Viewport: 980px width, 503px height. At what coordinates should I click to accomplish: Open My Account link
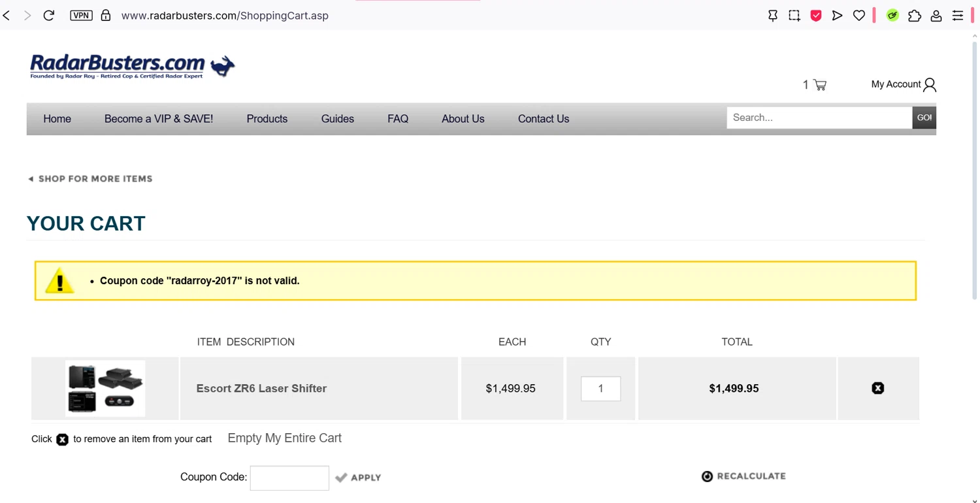pos(896,84)
